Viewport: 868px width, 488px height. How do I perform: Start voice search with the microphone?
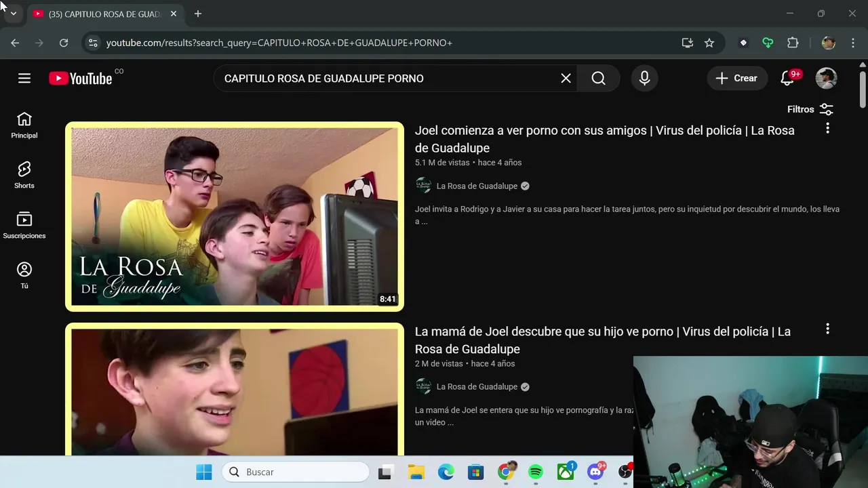coord(645,79)
